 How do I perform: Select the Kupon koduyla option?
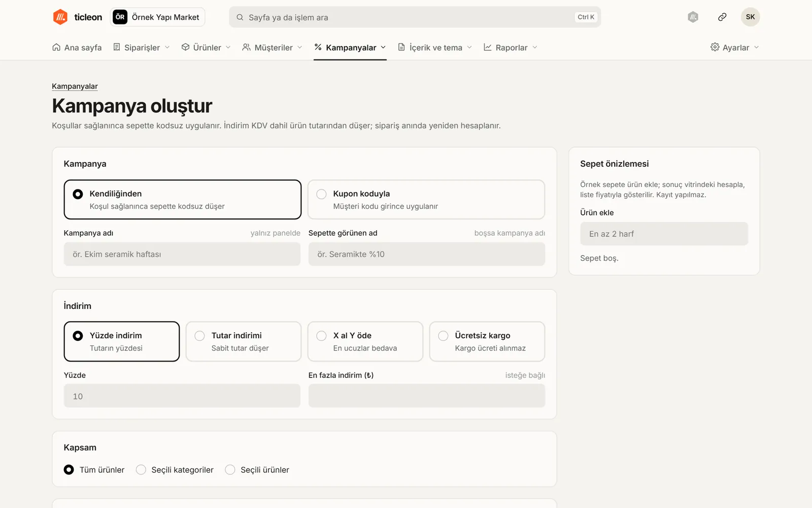point(426,200)
